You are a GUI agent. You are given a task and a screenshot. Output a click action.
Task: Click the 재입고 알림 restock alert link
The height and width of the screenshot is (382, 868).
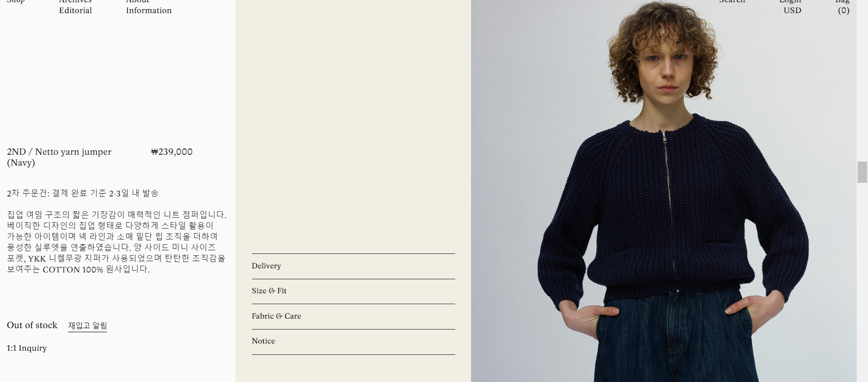point(87,326)
